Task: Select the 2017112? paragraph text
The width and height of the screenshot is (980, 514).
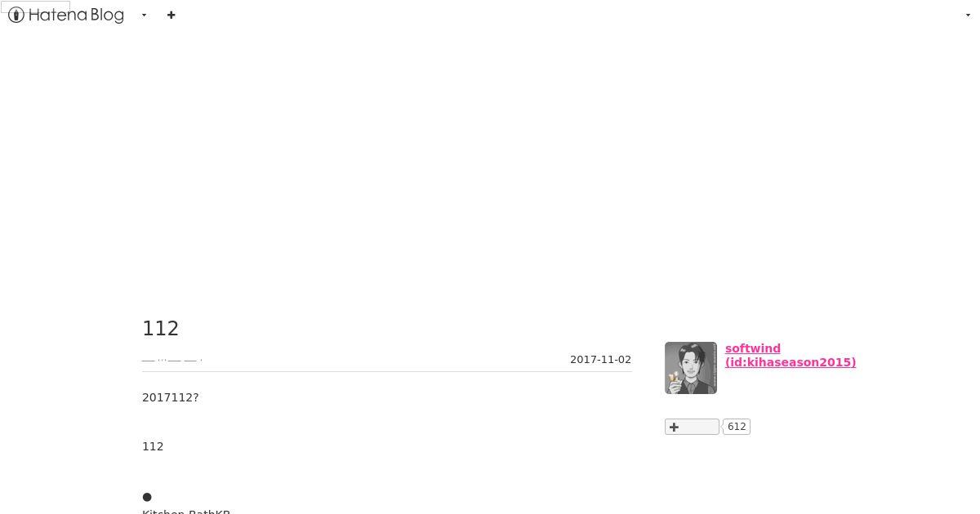Action: [171, 397]
